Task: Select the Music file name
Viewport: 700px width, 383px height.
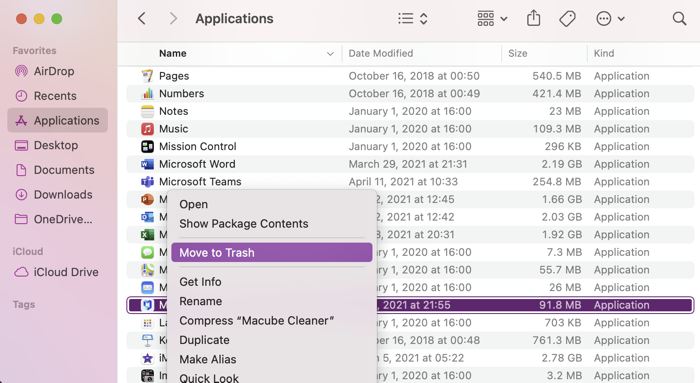Action: 174,129
